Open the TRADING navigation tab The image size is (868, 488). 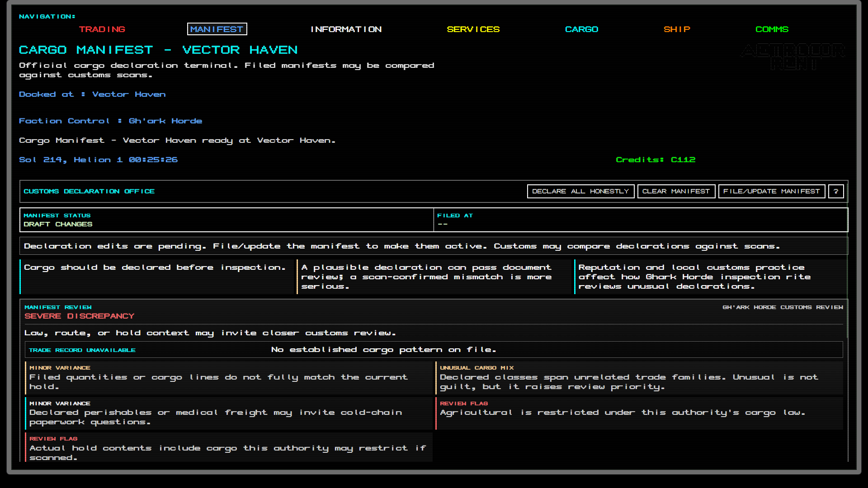(x=102, y=29)
